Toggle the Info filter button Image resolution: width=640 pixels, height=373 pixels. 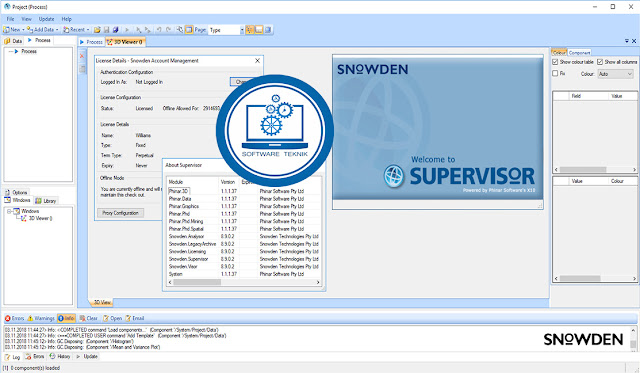[66, 318]
